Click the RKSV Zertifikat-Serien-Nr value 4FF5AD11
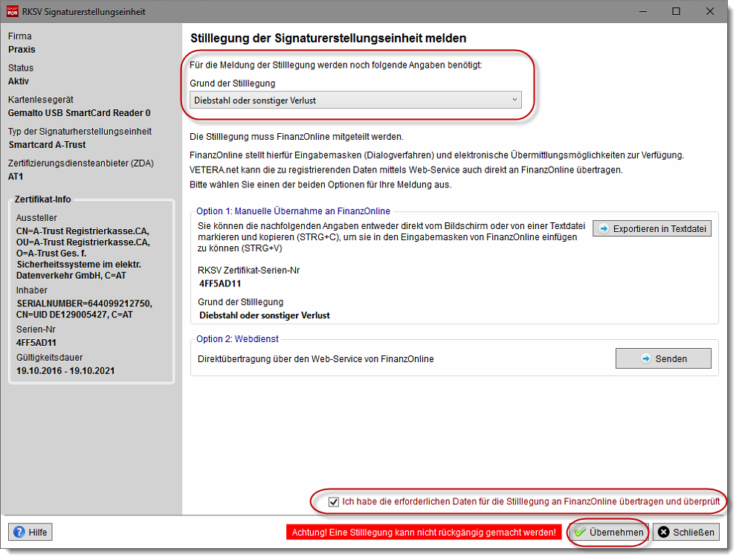739x560 pixels. point(220,283)
